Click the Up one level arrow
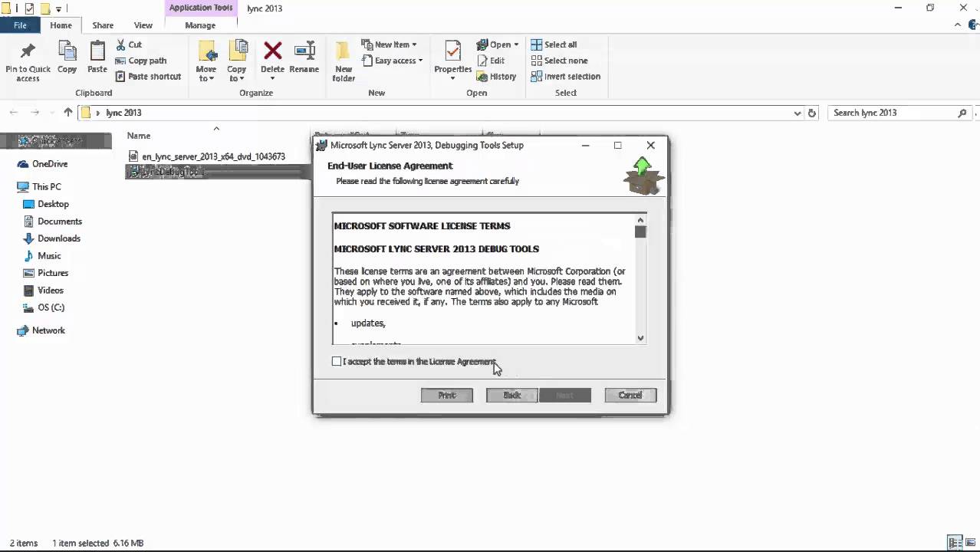The height and width of the screenshot is (552, 980). (x=68, y=113)
